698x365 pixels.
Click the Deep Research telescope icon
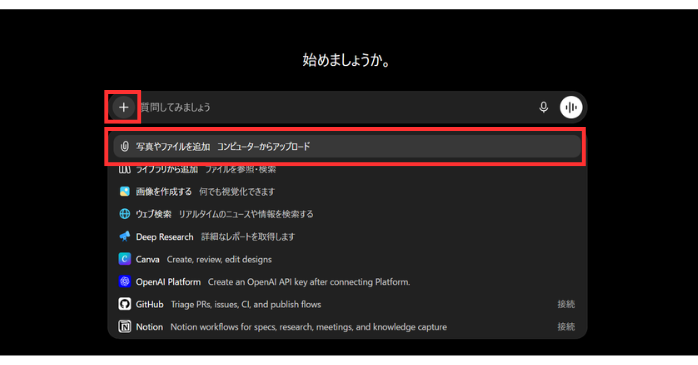pyautogui.click(x=125, y=236)
